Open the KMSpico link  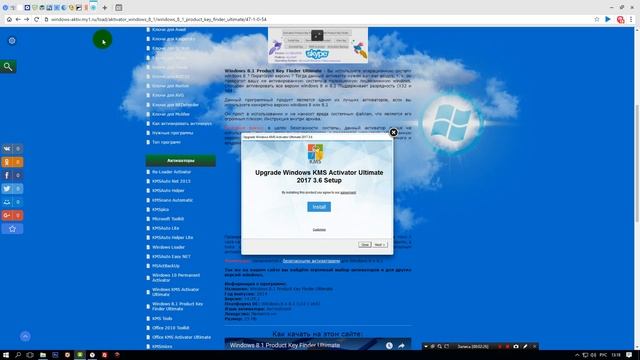tap(160, 209)
